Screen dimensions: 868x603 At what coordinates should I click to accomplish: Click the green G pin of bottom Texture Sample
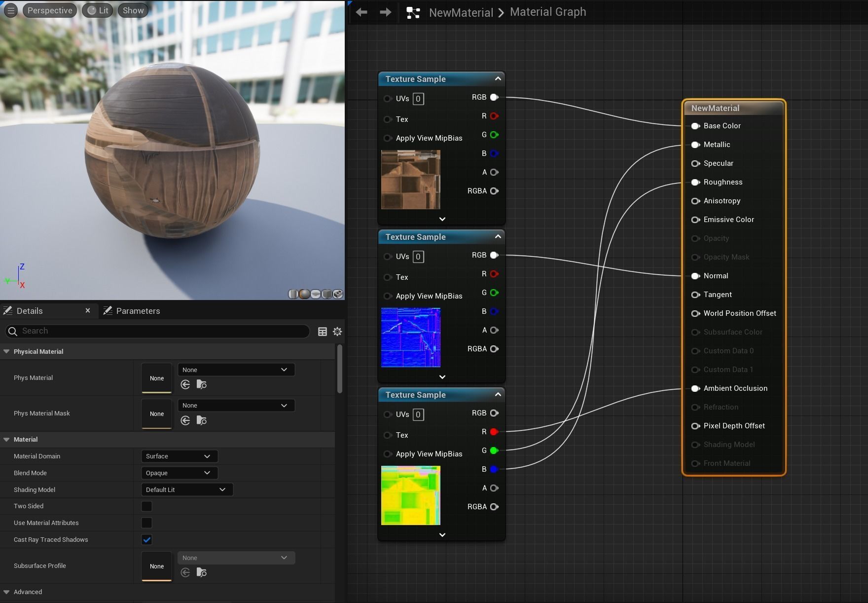click(x=494, y=451)
